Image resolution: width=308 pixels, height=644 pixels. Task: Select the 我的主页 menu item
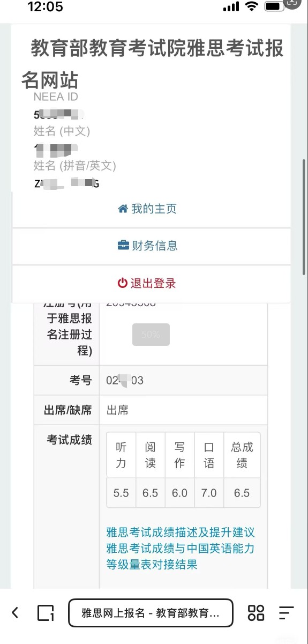(152, 209)
